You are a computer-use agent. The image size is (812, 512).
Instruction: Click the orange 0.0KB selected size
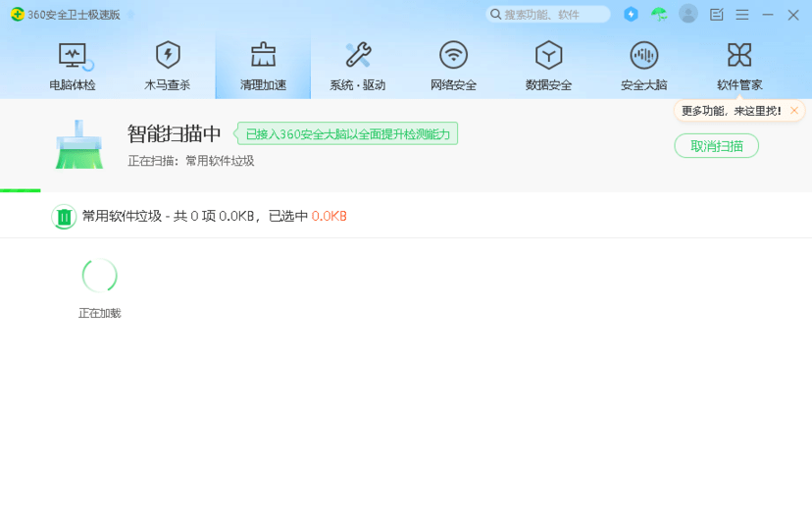pos(329,216)
